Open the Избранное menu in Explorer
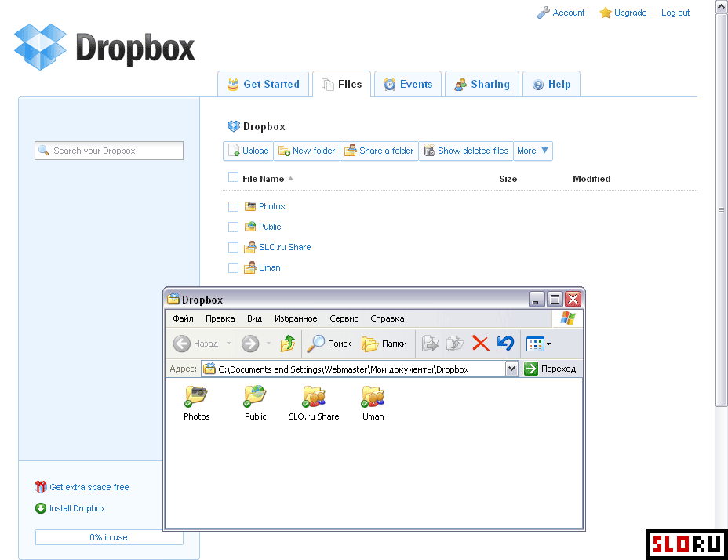This screenshot has height=560, width=728. (x=296, y=318)
